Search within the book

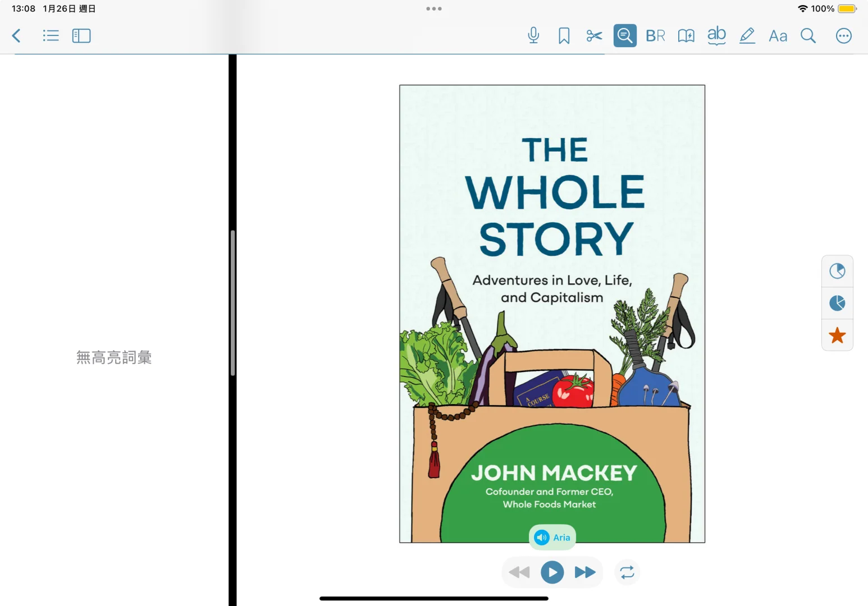point(808,36)
